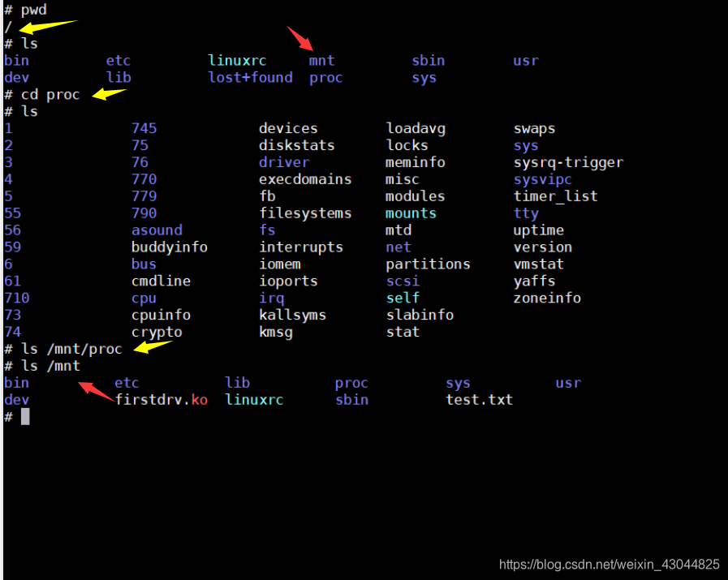Click the 'cmdline' entry
Viewport: 728px width, 580px height.
pyautogui.click(x=162, y=281)
